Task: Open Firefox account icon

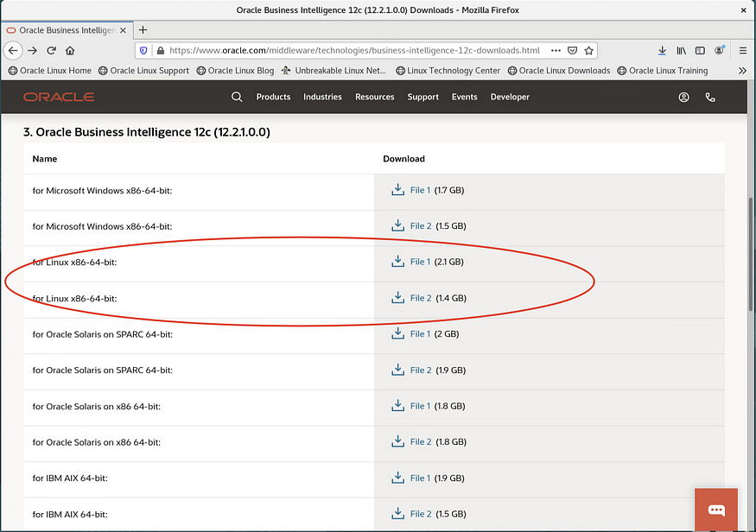Action: coord(719,51)
